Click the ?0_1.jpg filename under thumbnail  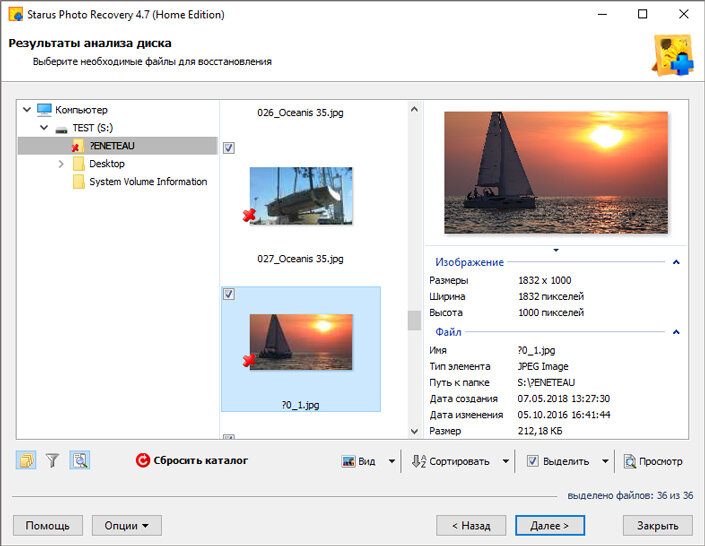300,405
